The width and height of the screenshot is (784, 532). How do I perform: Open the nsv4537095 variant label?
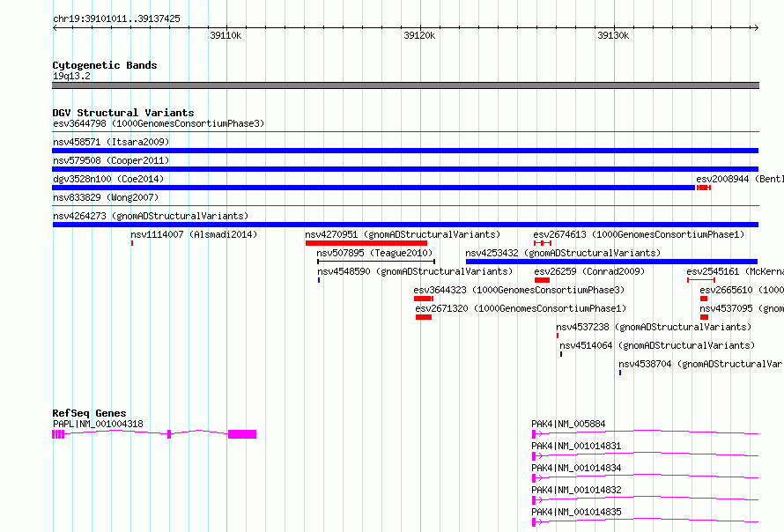click(x=742, y=308)
